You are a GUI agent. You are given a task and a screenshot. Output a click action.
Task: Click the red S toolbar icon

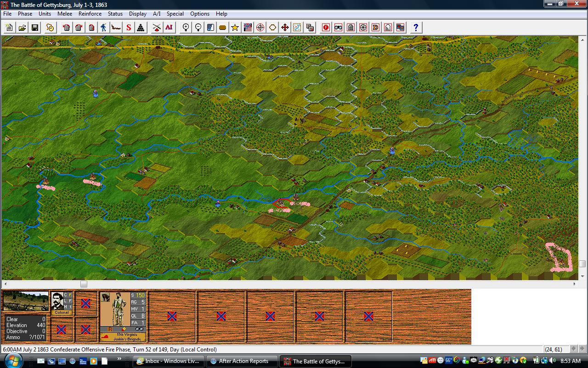(129, 28)
